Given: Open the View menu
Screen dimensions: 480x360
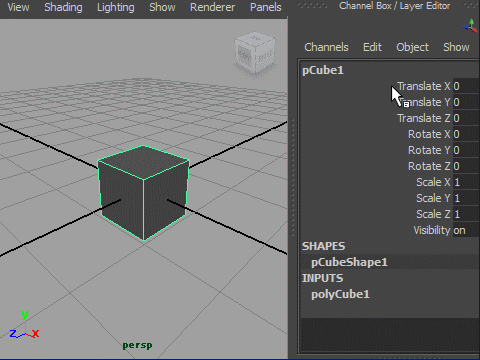Looking at the screenshot, I should (x=18, y=7).
